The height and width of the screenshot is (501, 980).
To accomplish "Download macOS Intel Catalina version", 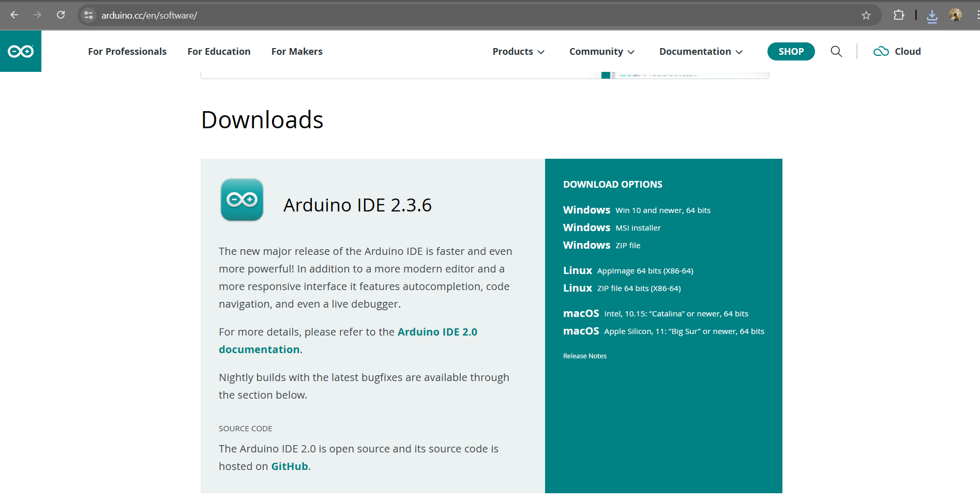I will click(656, 313).
